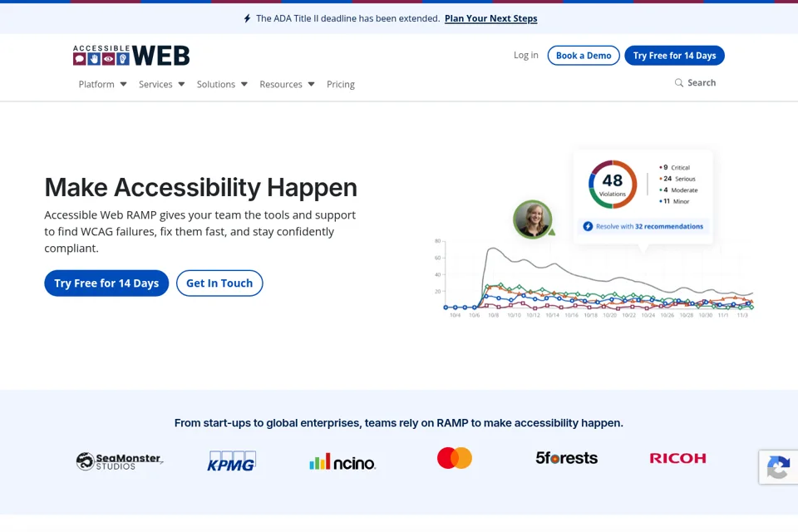
Task: Expand the Services dropdown menu
Action: point(161,84)
